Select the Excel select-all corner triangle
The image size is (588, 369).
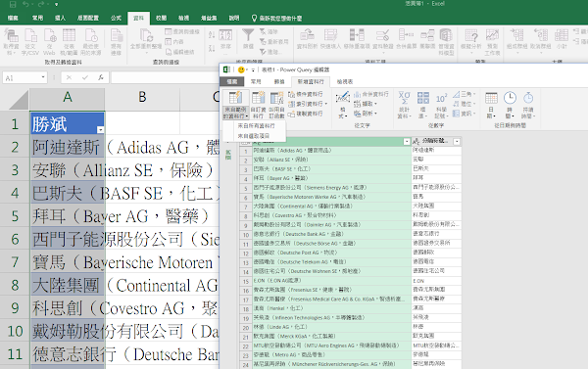tap(18, 100)
